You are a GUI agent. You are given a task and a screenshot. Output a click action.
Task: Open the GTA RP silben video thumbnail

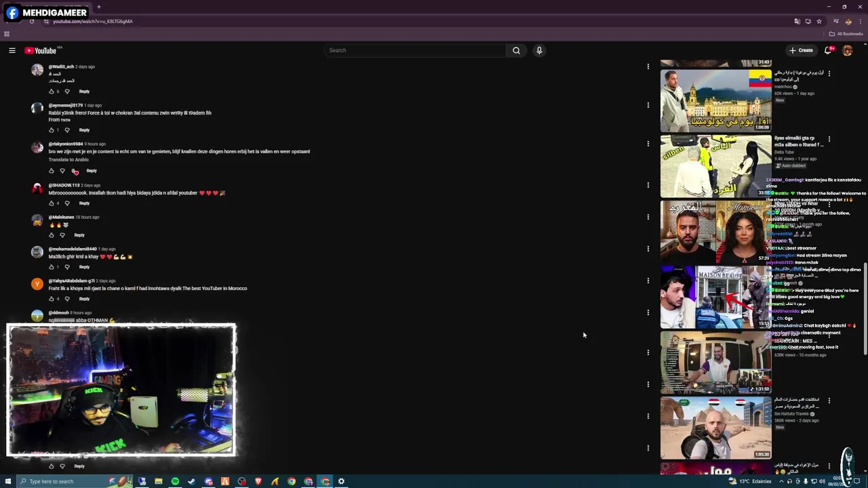716,166
